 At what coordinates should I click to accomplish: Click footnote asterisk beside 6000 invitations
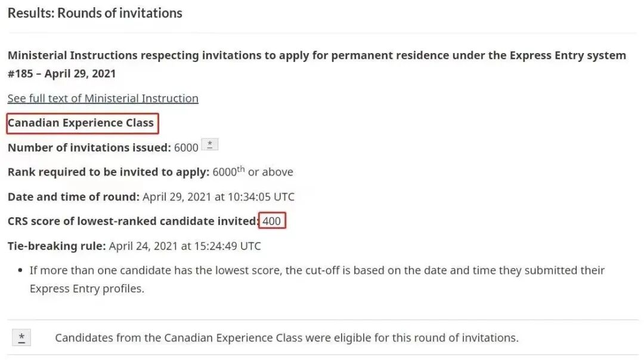coord(210,145)
